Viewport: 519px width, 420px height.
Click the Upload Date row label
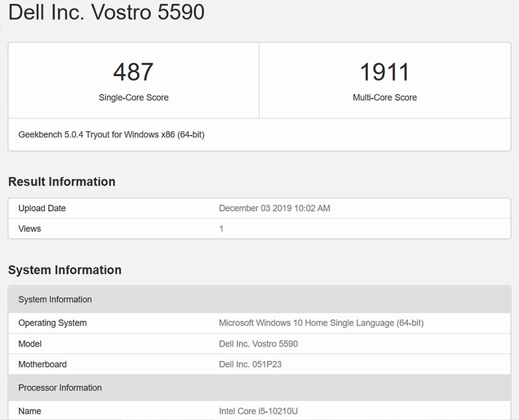tap(42, 208)
